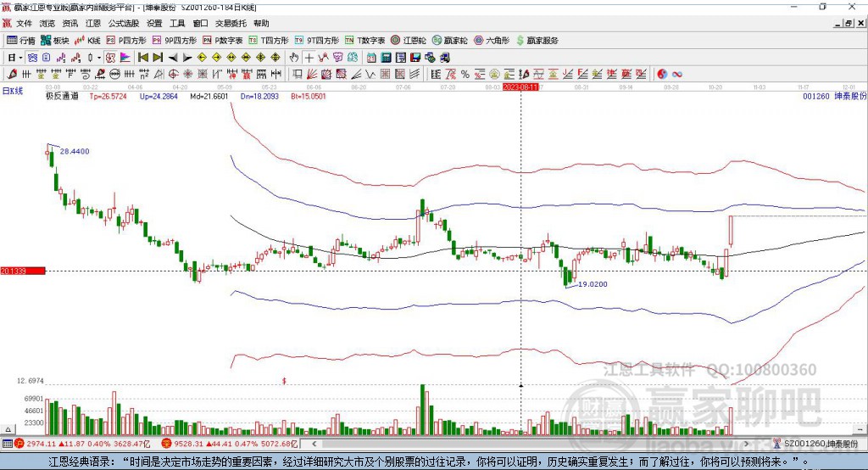Open the 帮助 menu

pos(261,23)
